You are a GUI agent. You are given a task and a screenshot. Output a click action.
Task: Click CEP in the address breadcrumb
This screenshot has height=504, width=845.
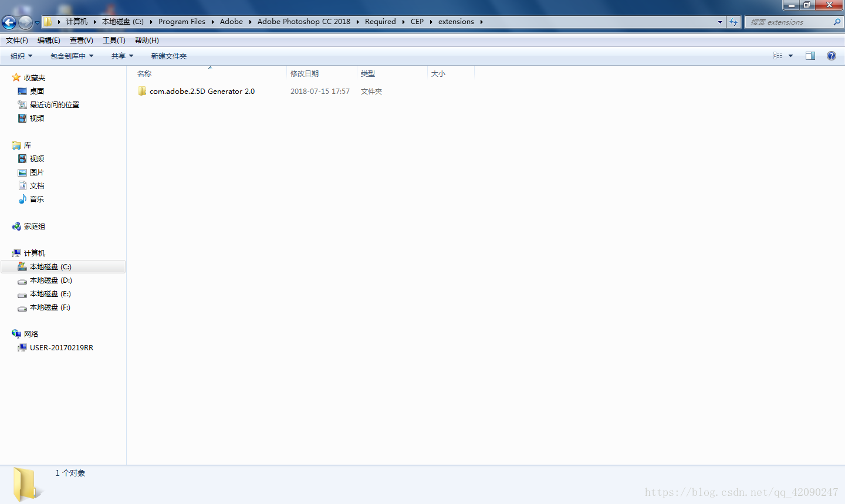point(417,22)
